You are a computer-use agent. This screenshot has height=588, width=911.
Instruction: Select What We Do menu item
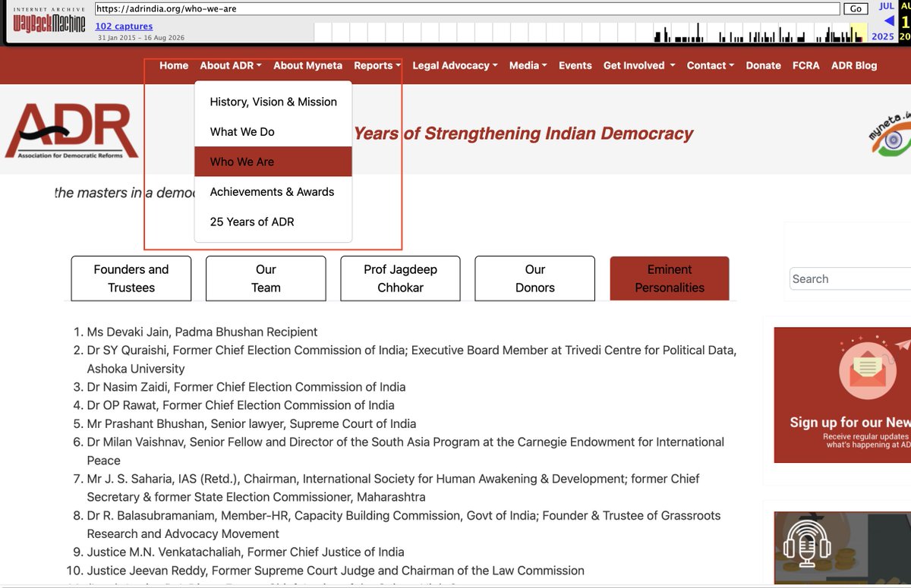273,131
